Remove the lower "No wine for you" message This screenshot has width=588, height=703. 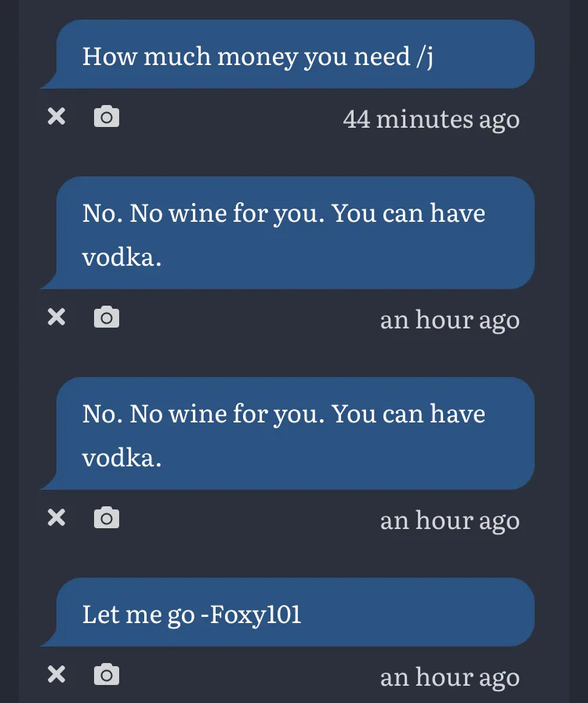(56, 518)
